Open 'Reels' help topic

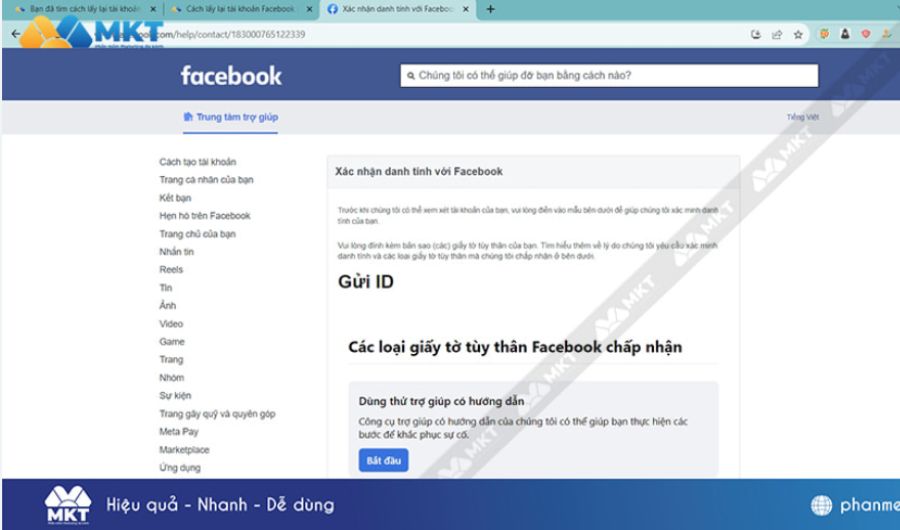[x=171, y=269]
